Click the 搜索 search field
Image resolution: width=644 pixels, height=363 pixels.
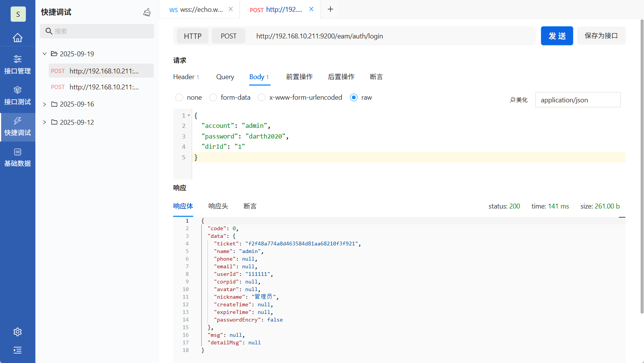[x=101, y=31]
